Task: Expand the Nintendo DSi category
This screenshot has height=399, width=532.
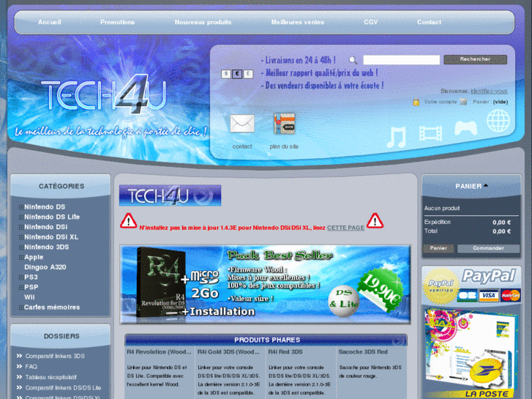Action: pyautogui.click(x=21, y=227)
